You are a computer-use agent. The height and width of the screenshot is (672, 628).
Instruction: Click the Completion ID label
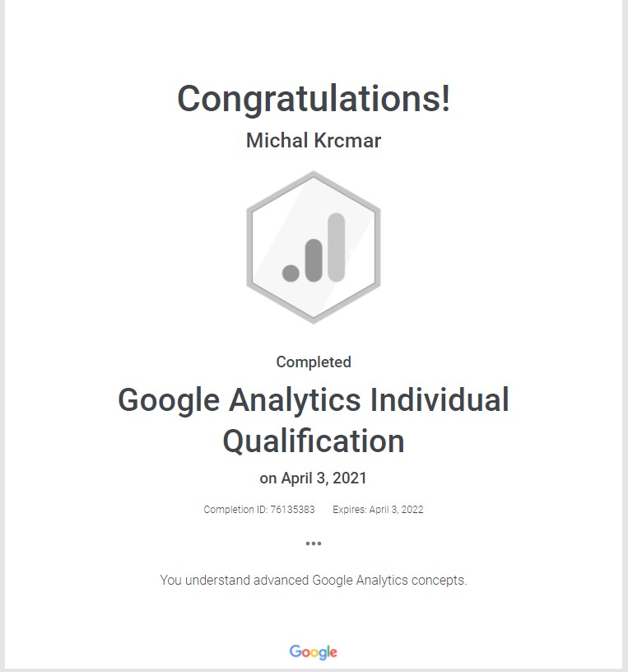(235, 510)
